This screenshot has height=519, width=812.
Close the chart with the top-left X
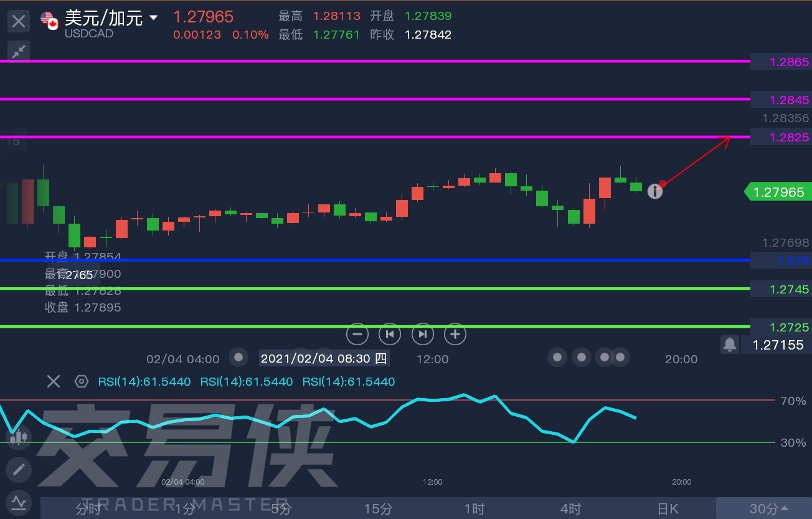[x=19, y=22]
